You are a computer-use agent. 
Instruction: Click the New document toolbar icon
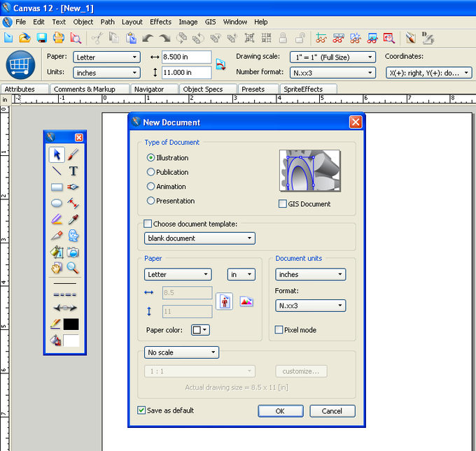coord(8,38)
